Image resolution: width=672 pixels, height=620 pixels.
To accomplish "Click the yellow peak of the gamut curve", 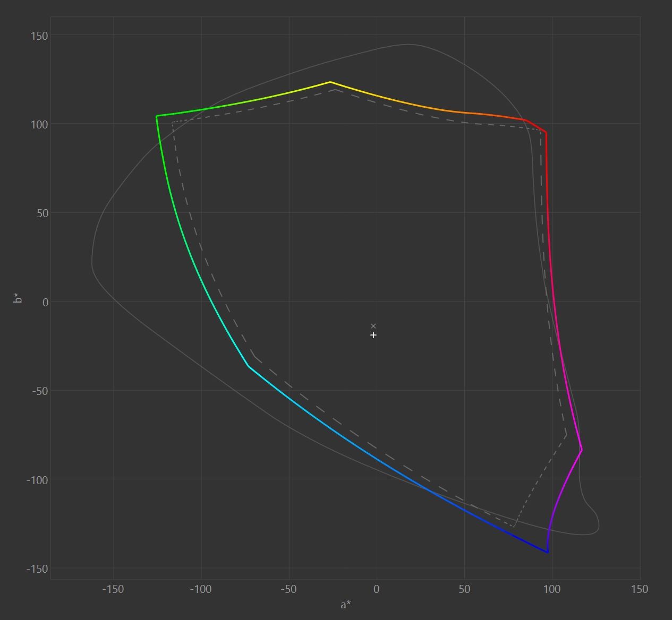I will coord(330,82).
